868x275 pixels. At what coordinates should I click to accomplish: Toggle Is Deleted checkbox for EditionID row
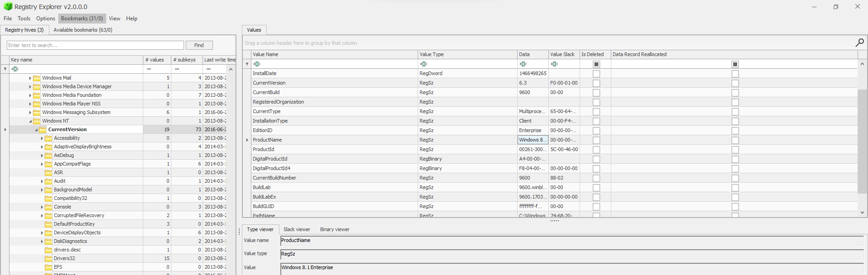tap(596, 131)
